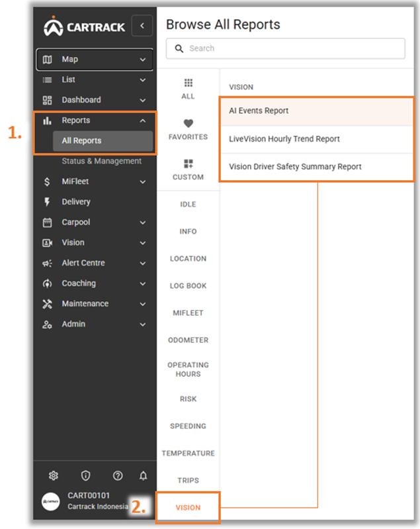Expand the Dashboard menu chevron

(143, 100)
